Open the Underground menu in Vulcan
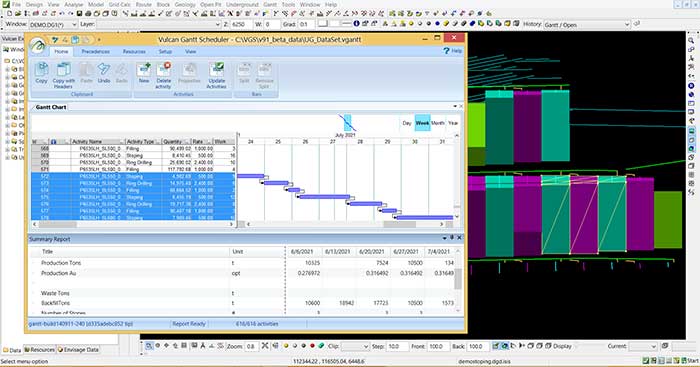 [x=242, y=4]
